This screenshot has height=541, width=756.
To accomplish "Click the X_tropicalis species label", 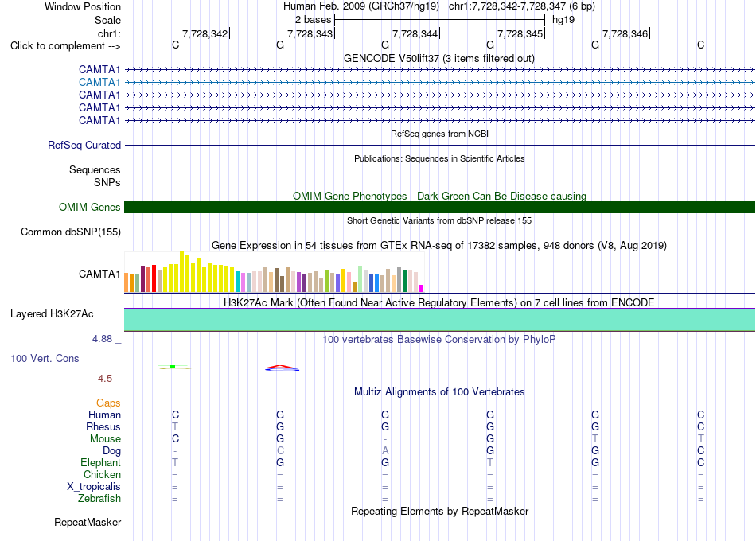I will pos(94,487).
